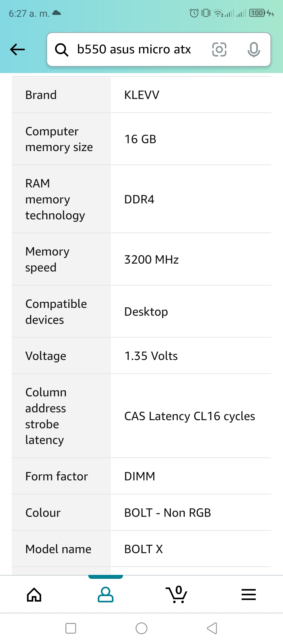Tap the BOLT - Non RGB colour value
The image size is (283, 644).
tap(168, 513)
